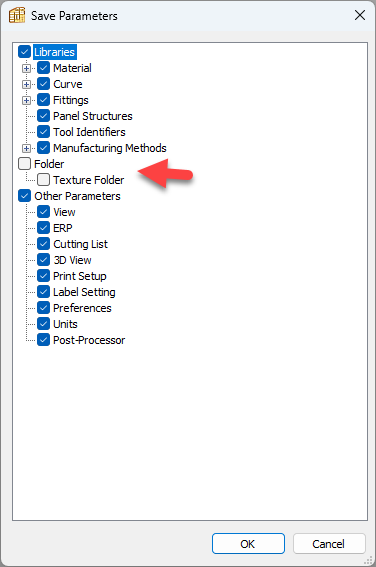Screen dimensions: 376x567
Task: Check the Texture Folder checkbox
Action: pyautogui.click(x=43, y=180)
